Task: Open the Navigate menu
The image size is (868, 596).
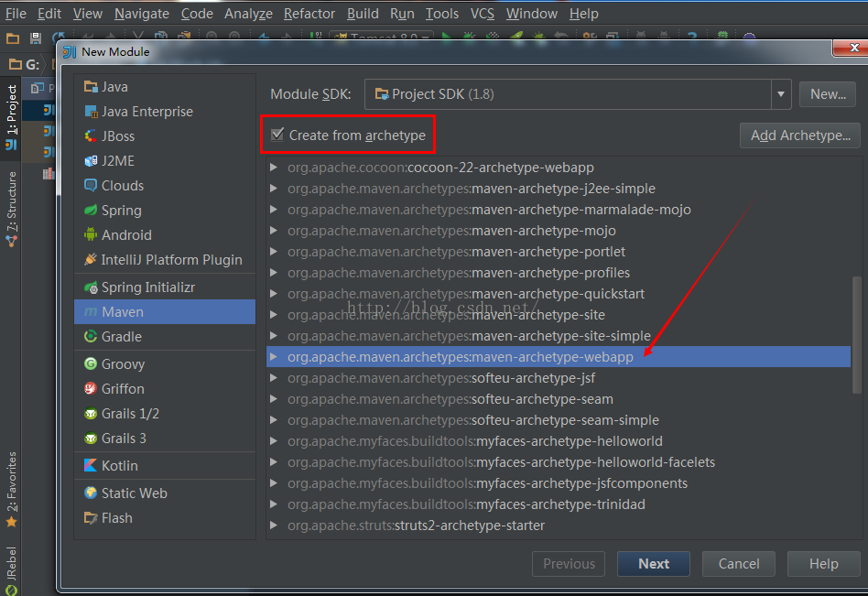Action: [x=142, y=14]
